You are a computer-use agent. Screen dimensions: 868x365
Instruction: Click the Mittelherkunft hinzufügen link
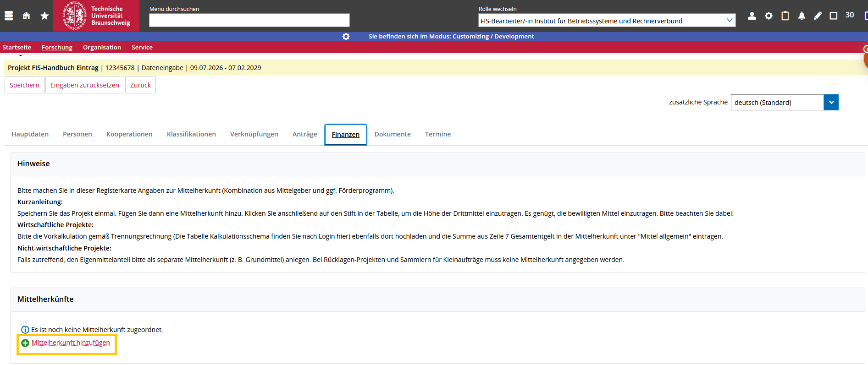point(71,343)
